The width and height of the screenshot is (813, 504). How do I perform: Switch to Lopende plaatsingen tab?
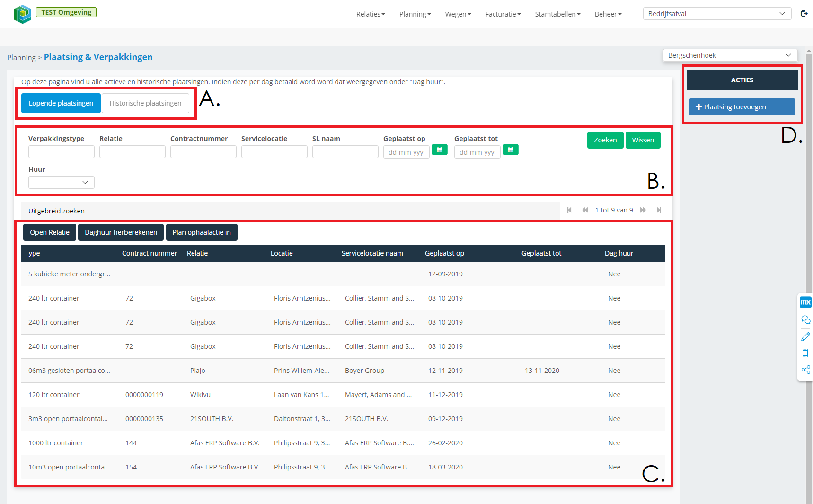[61, 103]
